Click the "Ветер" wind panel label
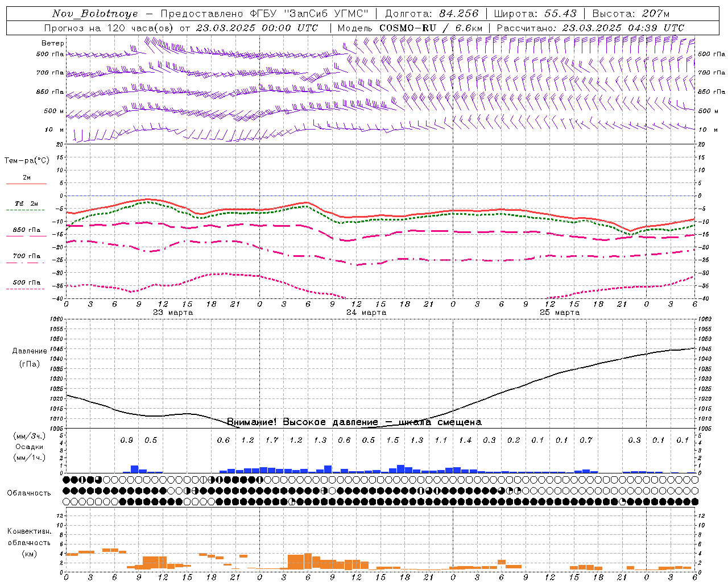This screenshot has width=728, height=582. point(53,43)
